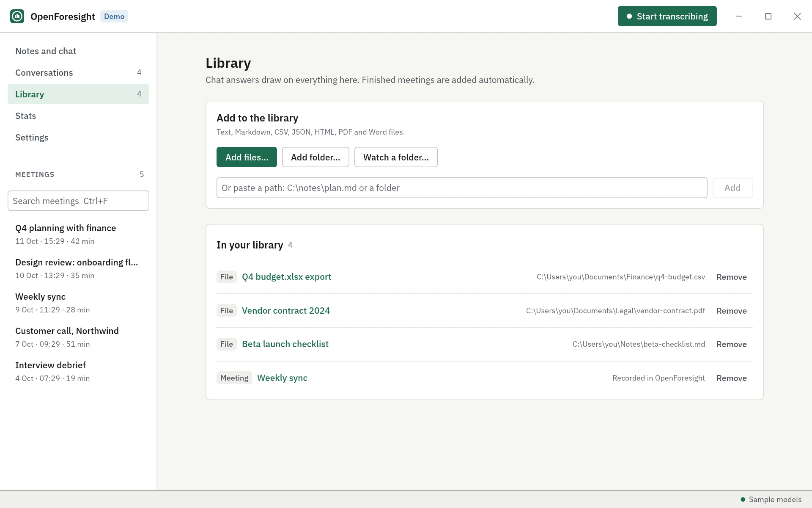
Task: Maximize the OpenForesight window
Action: [768, 16]
